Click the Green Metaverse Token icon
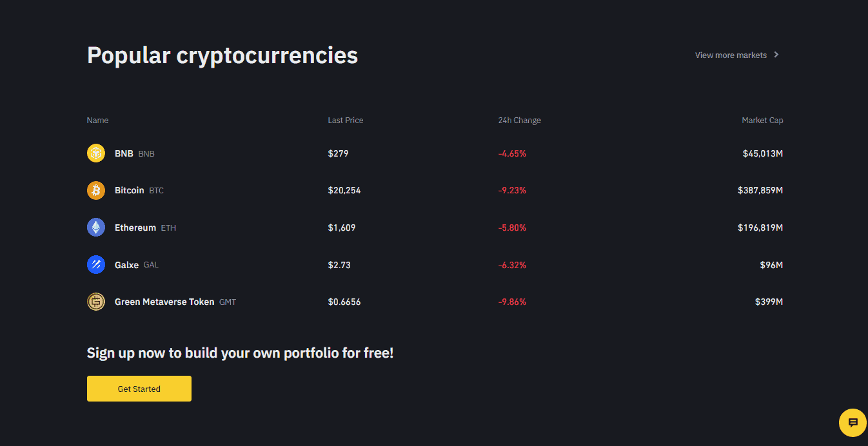 click(96, 302)
